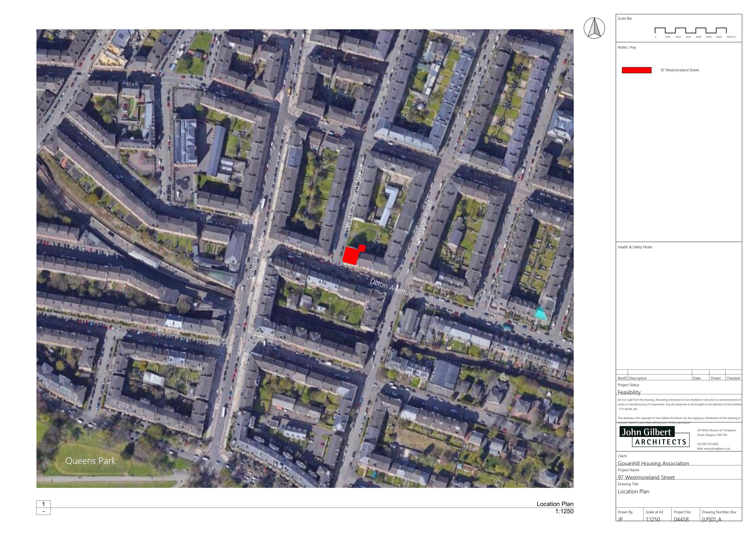Click the 'Scale Bar' heading
756x535 pixels.
coord(625,18)
